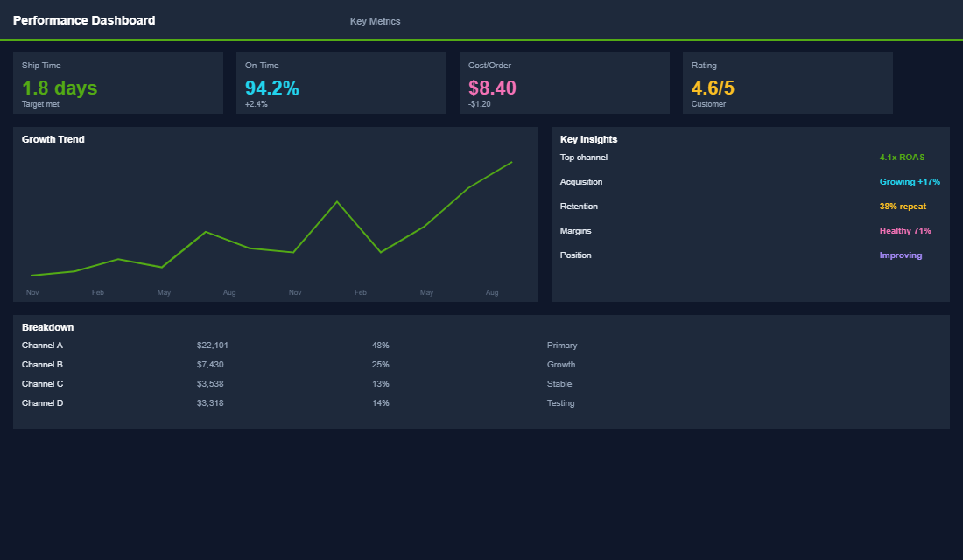Click the Channel D Testing row
Screen dimensions: 963x560
tap(561, 402)
